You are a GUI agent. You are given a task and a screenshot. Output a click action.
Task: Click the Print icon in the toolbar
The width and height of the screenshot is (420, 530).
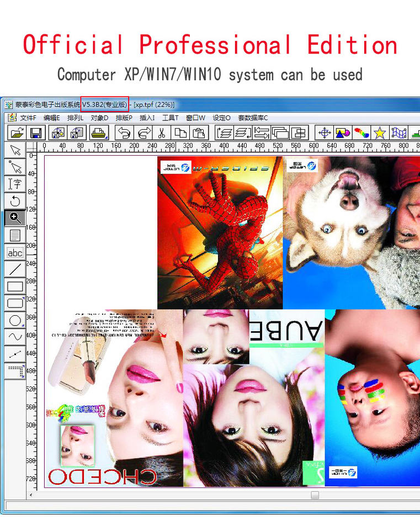(x=99, y=133)
